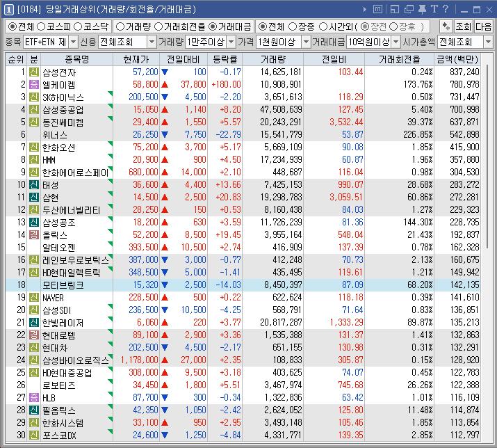Click the 신 badge icon beside 삼성전자

coord(34,72)
